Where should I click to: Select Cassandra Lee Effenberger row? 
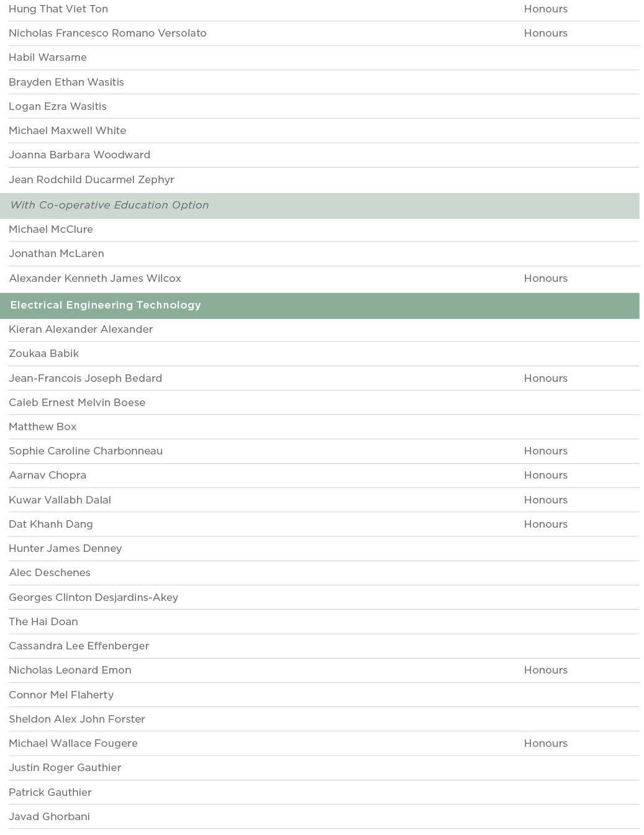(79, 646)
